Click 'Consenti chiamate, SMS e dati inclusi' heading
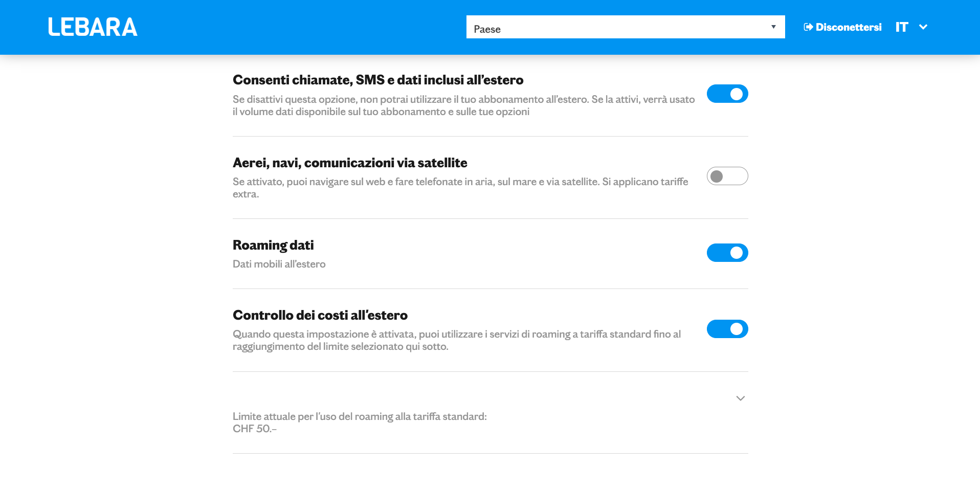The image size is (980, 489). point(378,80)
